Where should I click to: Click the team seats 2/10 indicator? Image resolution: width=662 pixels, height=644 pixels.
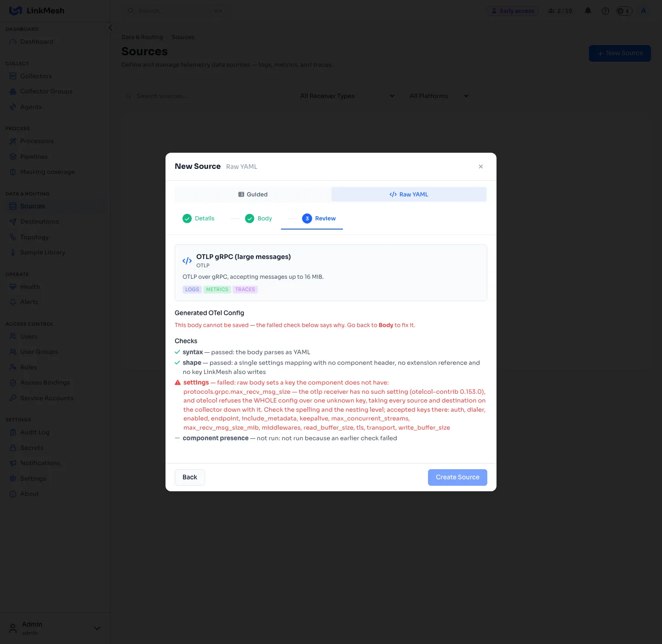[x=560, y=11]
